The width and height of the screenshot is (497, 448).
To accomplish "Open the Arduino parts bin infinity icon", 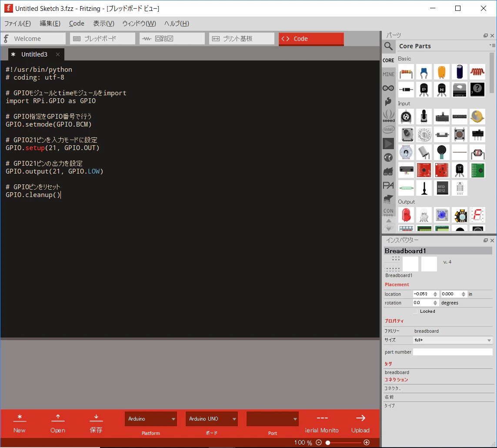I will pyautogui.click(x=388, y=88).
